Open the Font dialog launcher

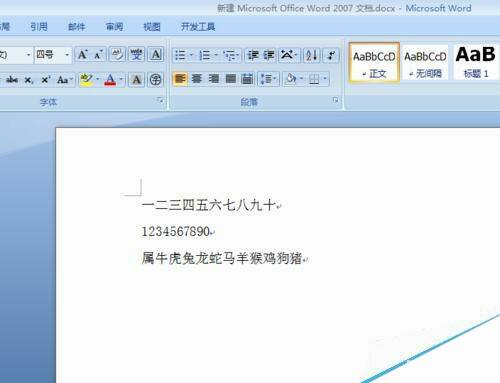click(x=161, y=100)
